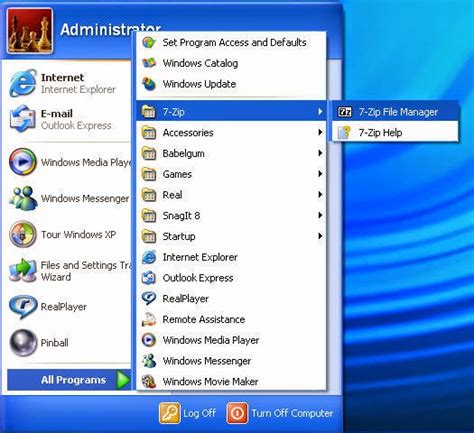Click the Real folder icon

tap(149, 195)
